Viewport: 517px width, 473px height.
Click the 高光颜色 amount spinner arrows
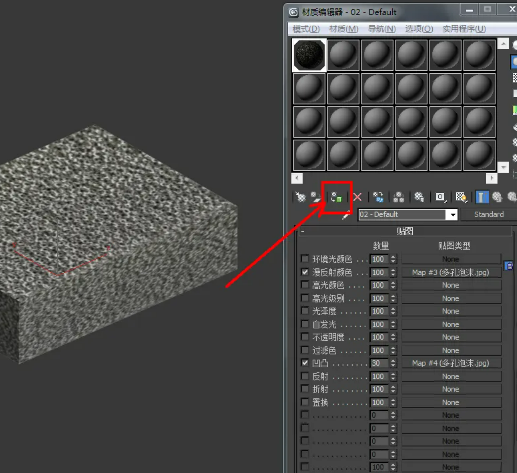(393, 285)
